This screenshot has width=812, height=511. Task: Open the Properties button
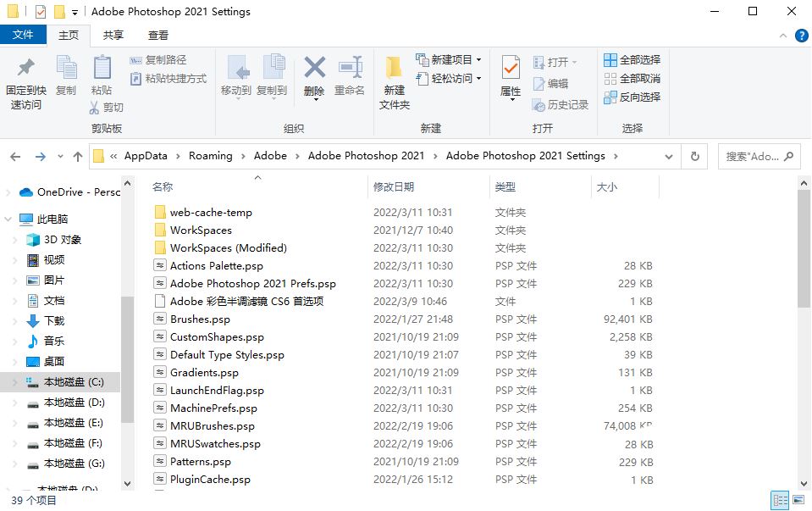click(511, 77)
